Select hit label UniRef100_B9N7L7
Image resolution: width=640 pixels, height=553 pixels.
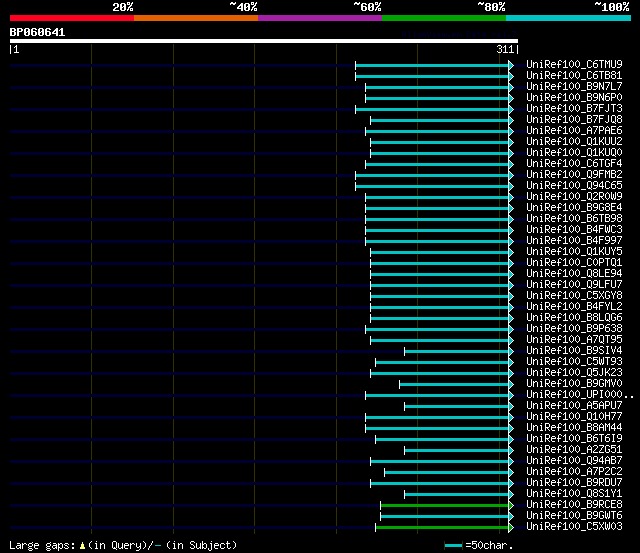(x=574, y=86)
